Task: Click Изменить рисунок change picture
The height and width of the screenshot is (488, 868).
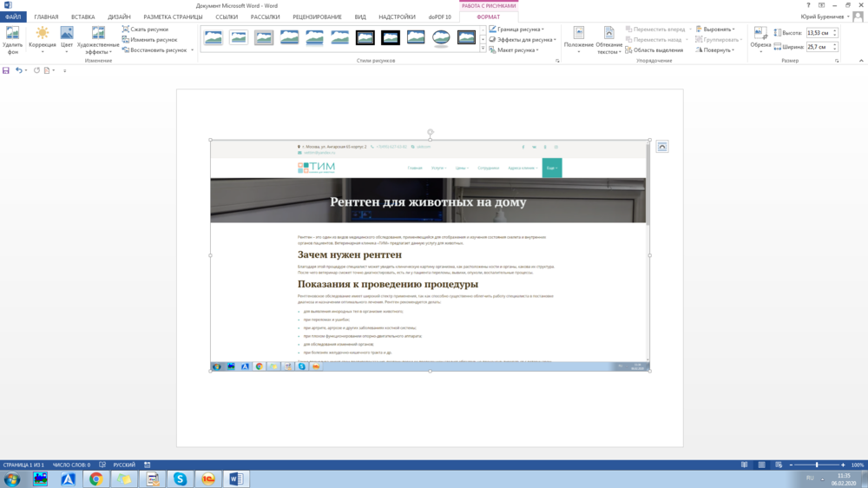Action: coord(149,40)
